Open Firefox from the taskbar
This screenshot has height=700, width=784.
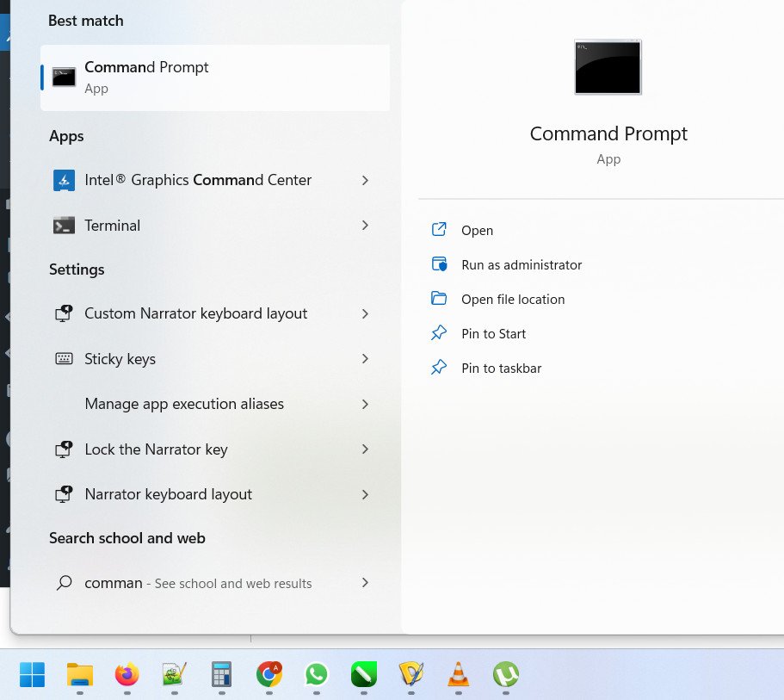coord(127,674)
